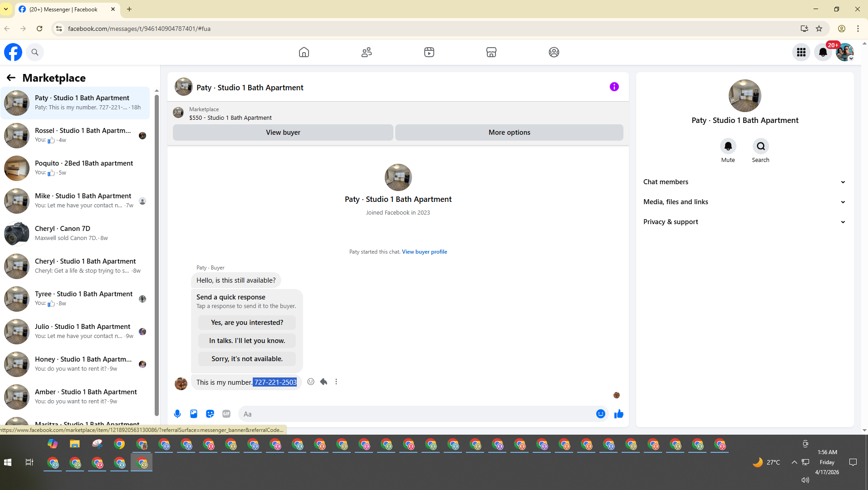The height and width of the screenshot is (490, 868).
Task: Open the Chrome tab search dropdown
Action: [6, 9]
